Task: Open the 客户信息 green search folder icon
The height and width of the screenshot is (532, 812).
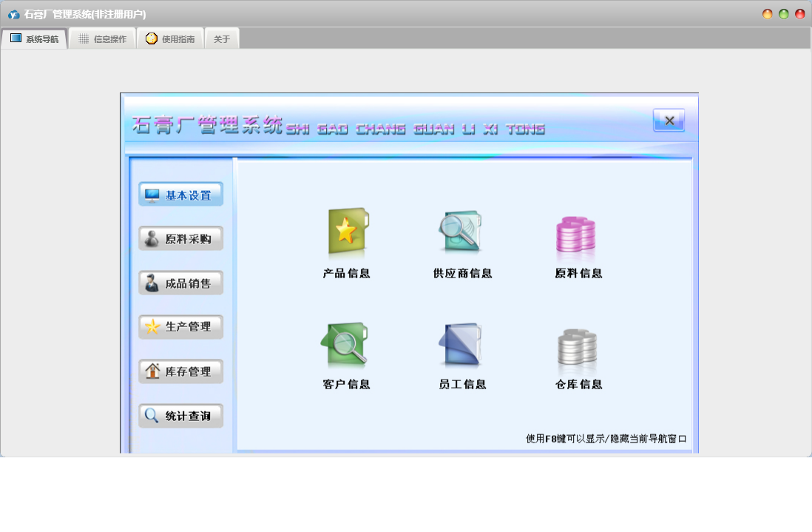Action: [x=345, y=343]
